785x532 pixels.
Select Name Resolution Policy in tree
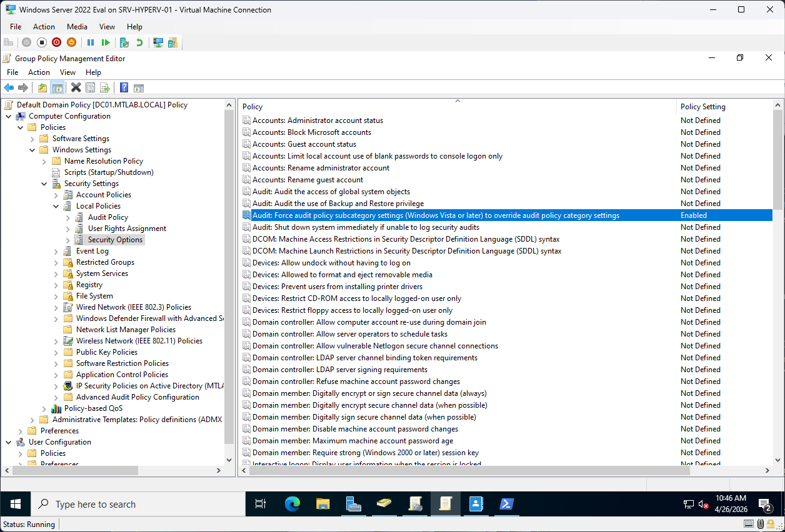click(104, 161)
